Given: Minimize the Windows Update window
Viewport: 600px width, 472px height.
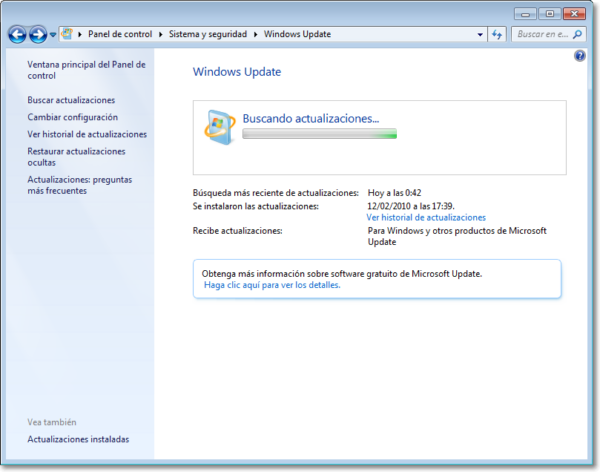Looking at the screenshot, I should click(x=525, y=14).
